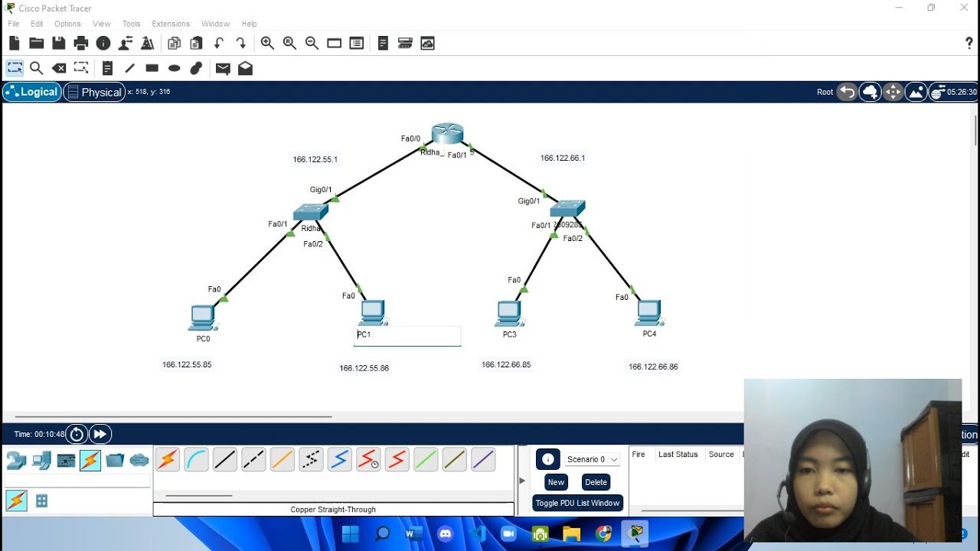The image size is (980, 551).
Task: Click the Fast Forward Time button
Action: coord(100,434)
